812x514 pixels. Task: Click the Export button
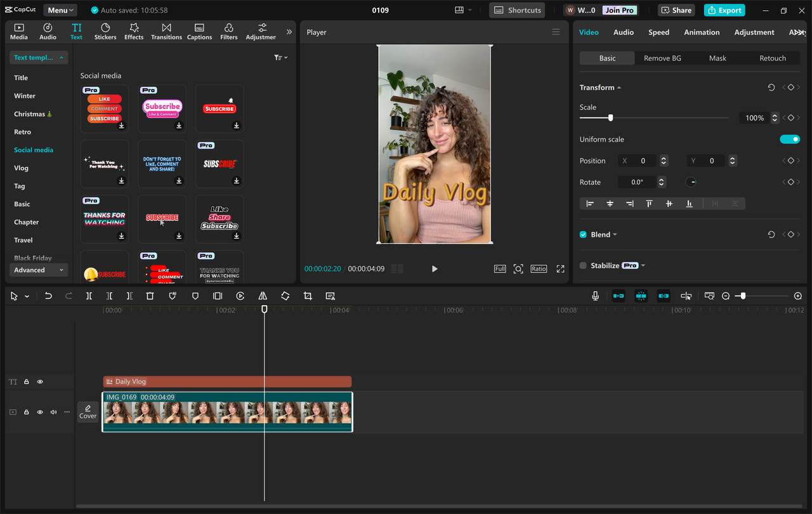click(724, 10)
